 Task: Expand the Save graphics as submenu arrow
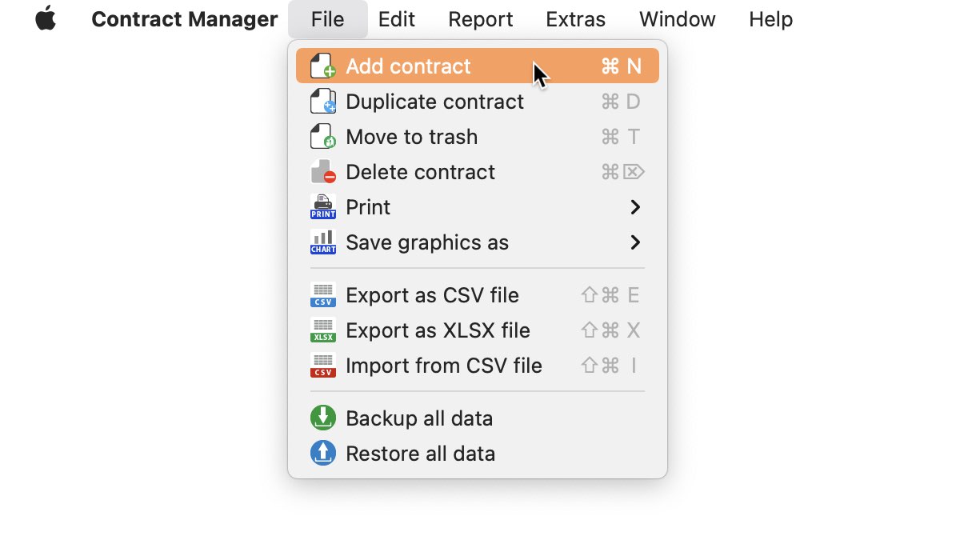click(635, 242)
